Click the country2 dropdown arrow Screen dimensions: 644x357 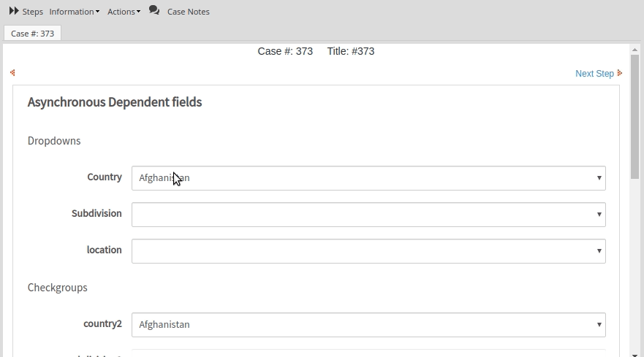coord(599,325)
